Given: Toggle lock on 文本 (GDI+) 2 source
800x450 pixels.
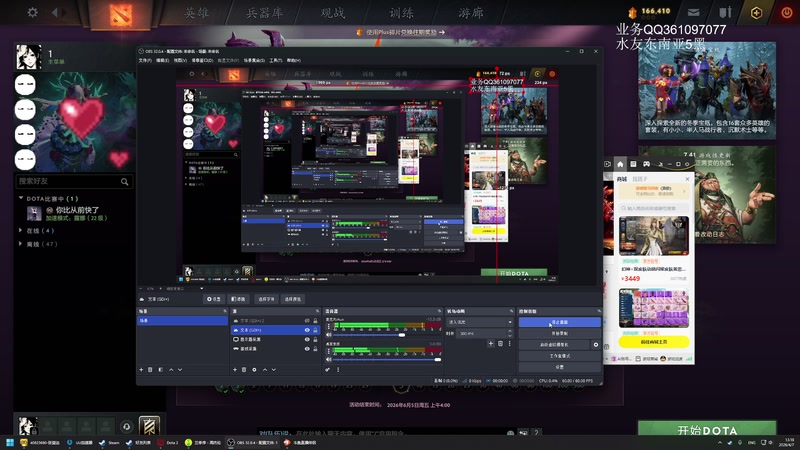Looking at the screenshot, I should [x=315, y=321].
